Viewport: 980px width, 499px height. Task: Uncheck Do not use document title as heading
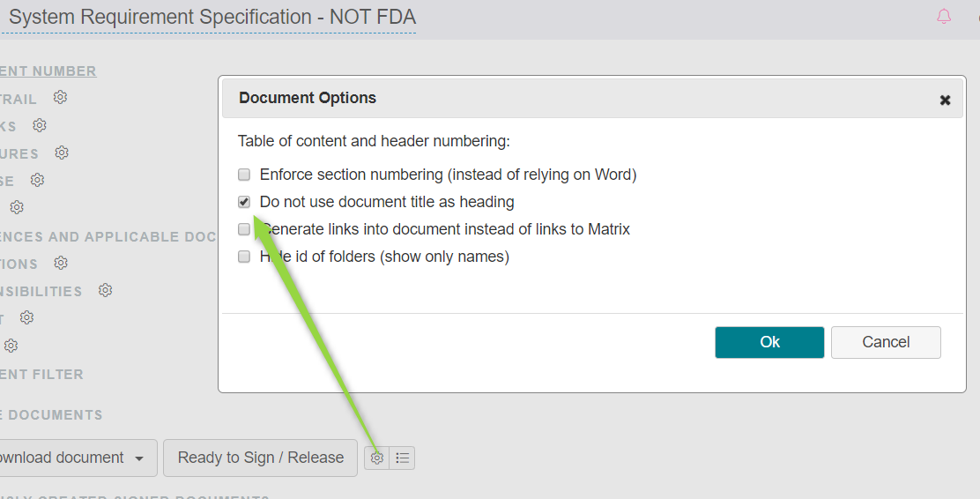click(x=244, y=202)
